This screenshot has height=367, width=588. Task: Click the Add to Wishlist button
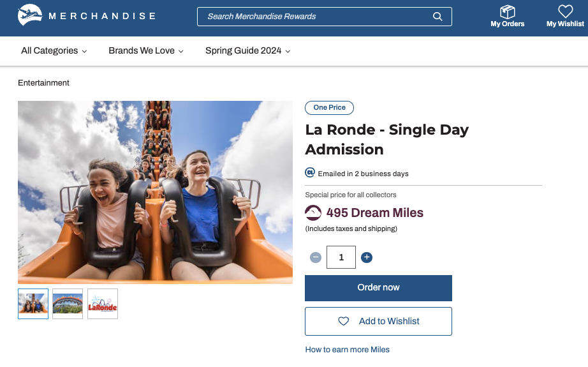(x=378, y=321)
